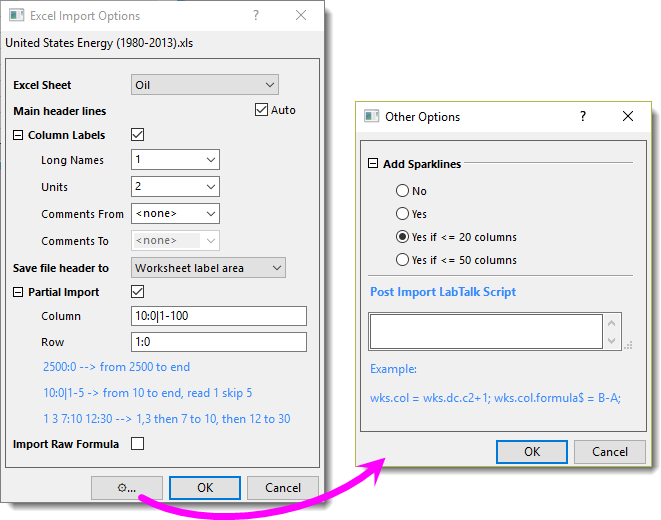The image size is (661, 520).
Task: Enable Import Raw Formula checkbox
Action: pos(138,444)
